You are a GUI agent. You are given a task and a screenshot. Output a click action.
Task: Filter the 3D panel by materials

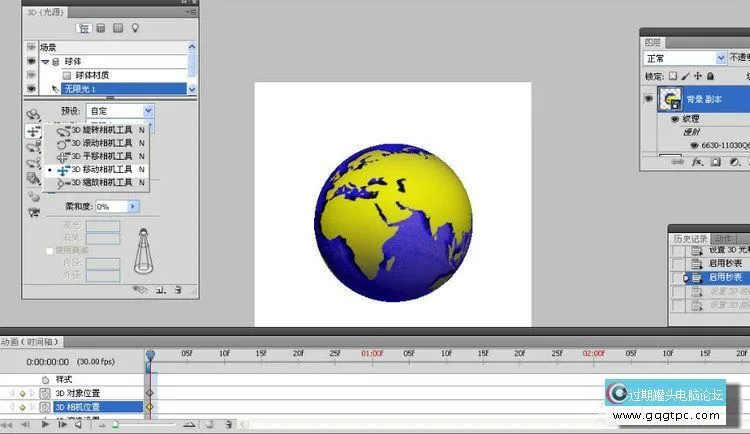tap(118, 28)
